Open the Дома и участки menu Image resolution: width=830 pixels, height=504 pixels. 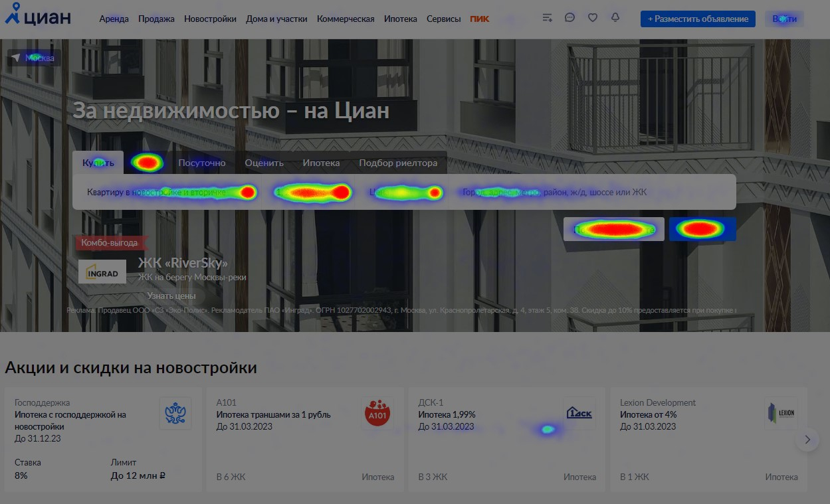[x=276, y=19]
